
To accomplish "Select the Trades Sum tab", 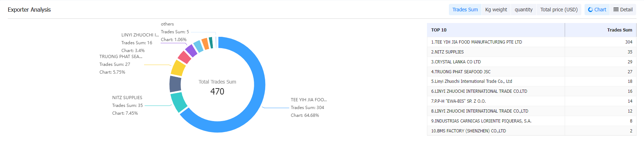I will [465, 10].
